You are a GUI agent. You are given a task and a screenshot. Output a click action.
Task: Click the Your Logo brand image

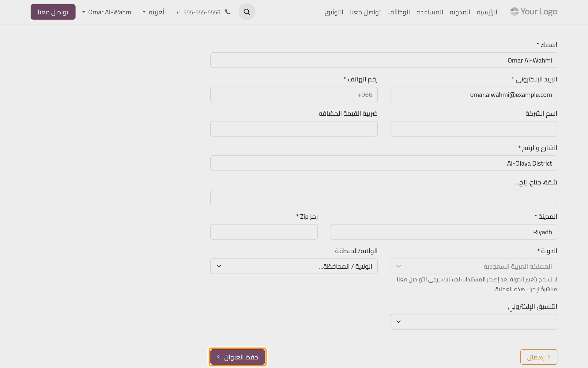click(x=533, y=12)
